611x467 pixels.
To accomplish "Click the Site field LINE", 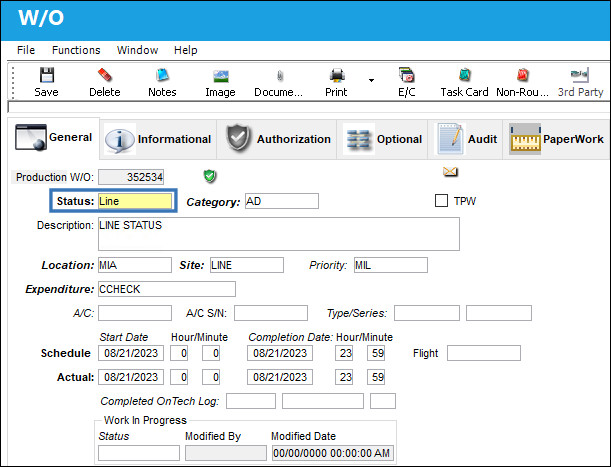I will (x=247, y=265).
